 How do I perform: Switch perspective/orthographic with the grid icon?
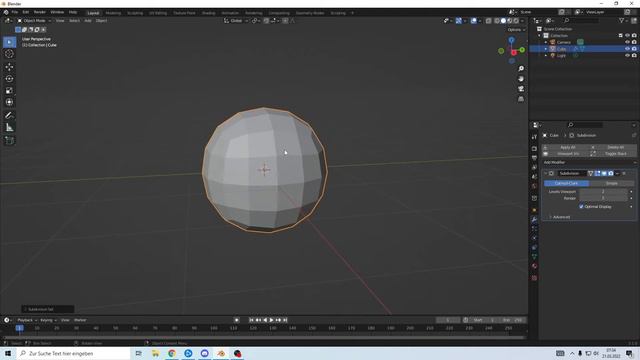521,99
